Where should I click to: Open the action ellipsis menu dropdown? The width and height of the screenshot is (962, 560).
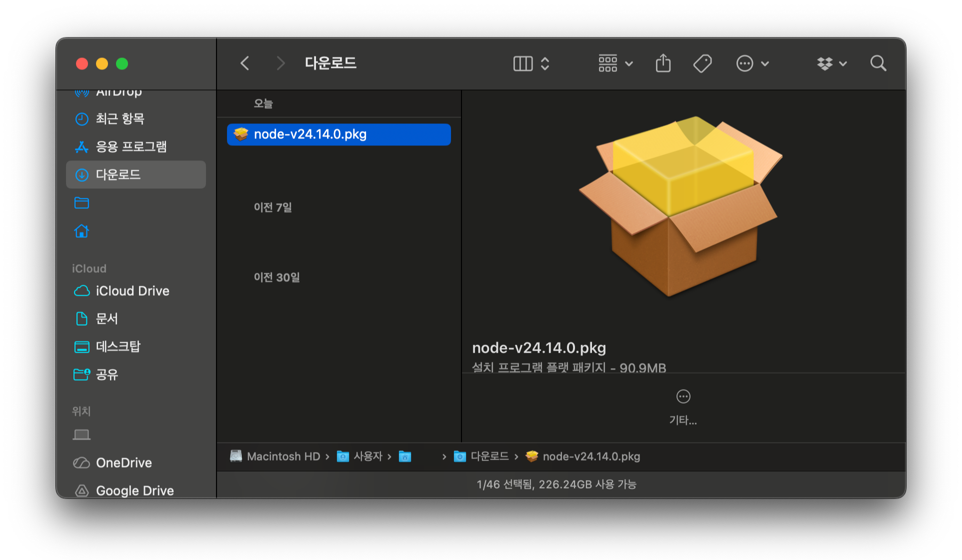point(751,63)
